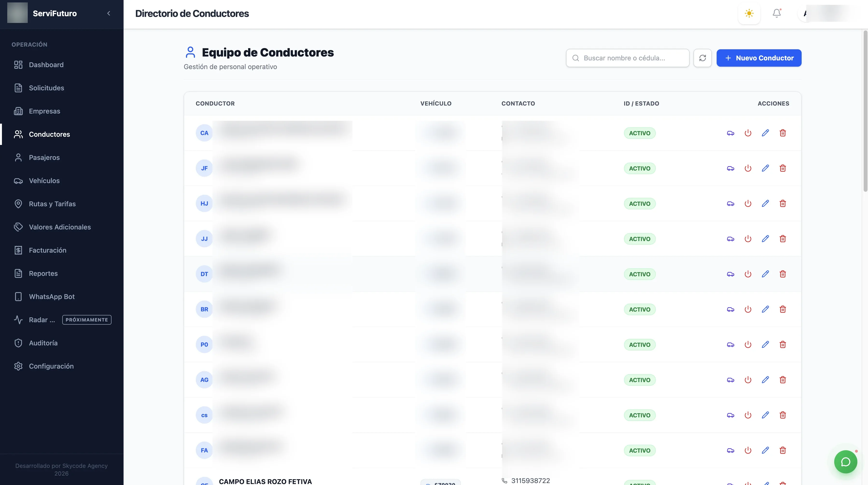Toggle power icon on PO driver row
Screen dimensions: 868x485
(x=748, y=344)
